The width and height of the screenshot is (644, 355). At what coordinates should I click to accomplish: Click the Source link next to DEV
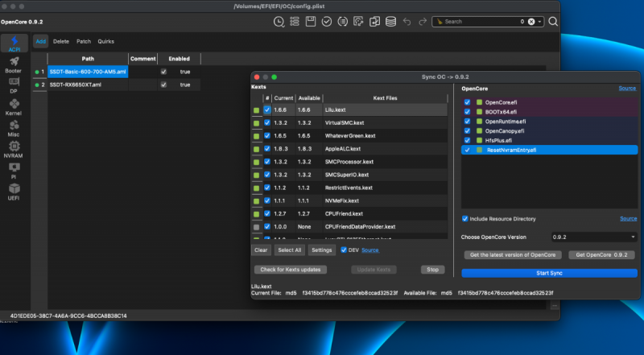coord(370,250)
